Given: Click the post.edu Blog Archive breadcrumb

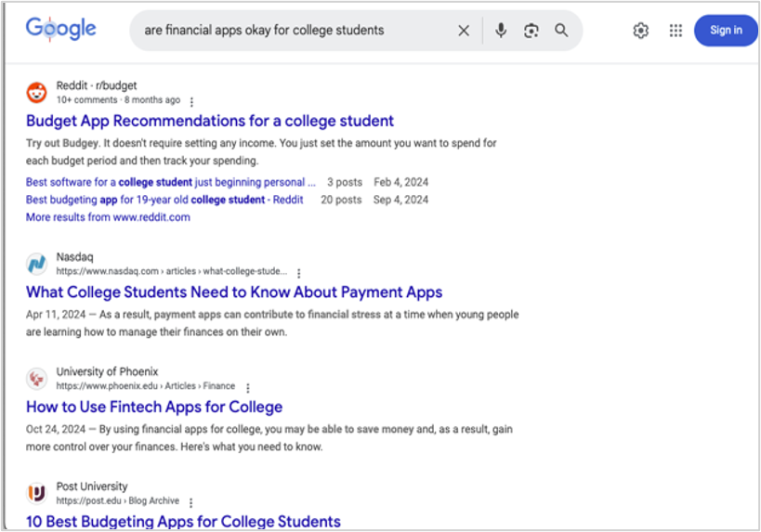Looking at the screenshot, I should 117,500.
